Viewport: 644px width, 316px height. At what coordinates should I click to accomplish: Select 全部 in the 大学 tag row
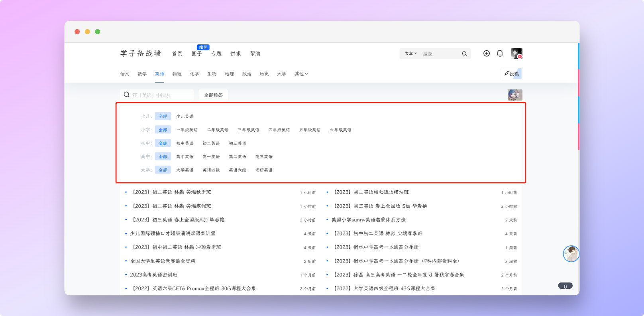(163, 170)
